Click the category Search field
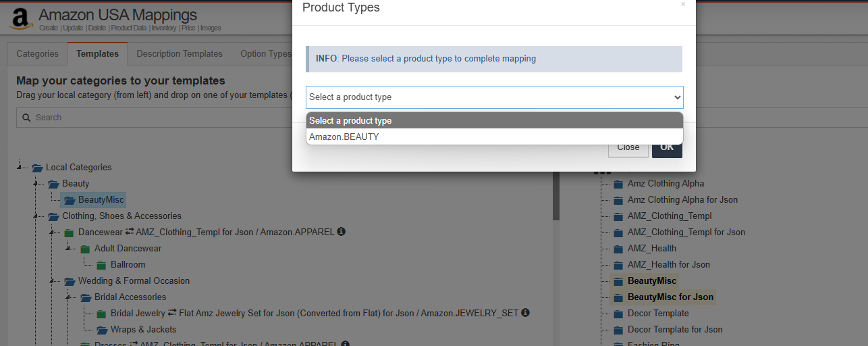 tap(155, 118)
